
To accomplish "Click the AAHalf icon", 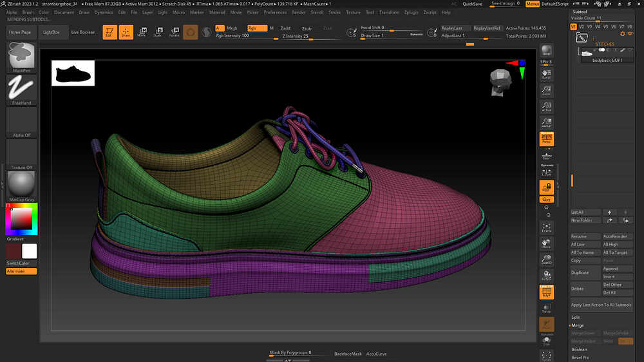I will coord(546,122).
